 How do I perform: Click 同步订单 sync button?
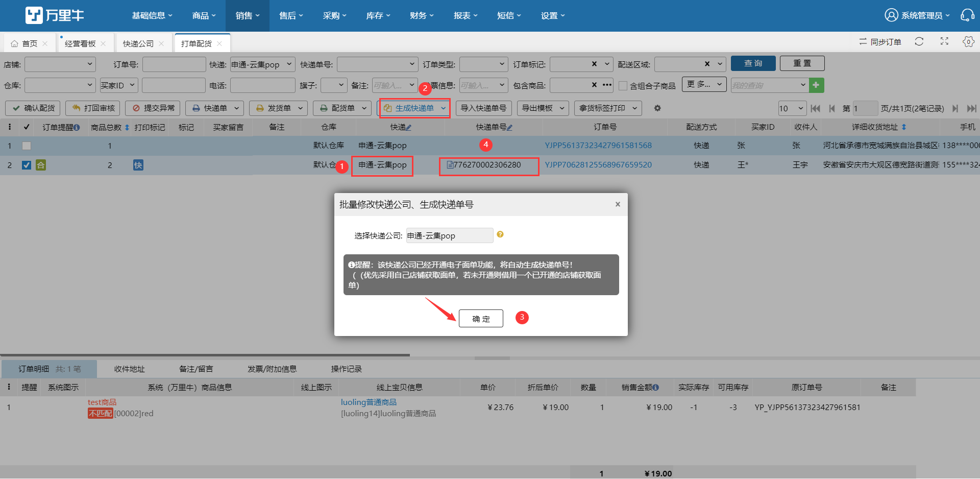pyautogui.click(x=880, y=42)
